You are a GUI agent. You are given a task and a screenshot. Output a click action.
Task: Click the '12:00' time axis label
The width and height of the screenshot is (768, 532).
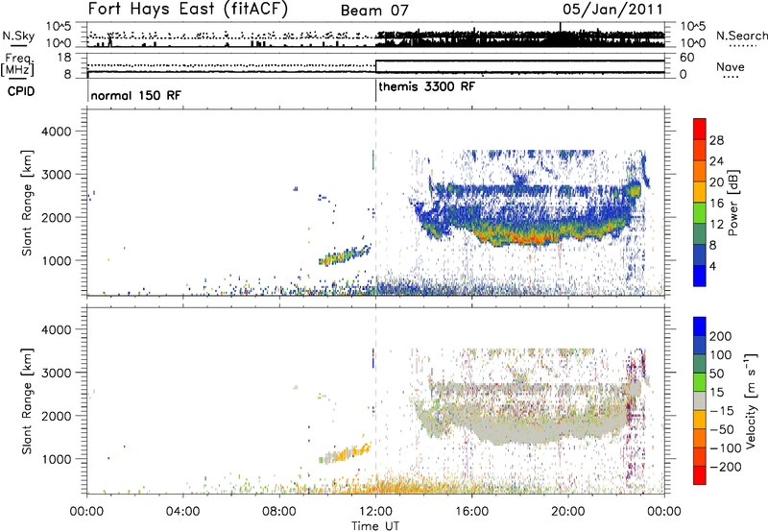(x=375, y=512)
